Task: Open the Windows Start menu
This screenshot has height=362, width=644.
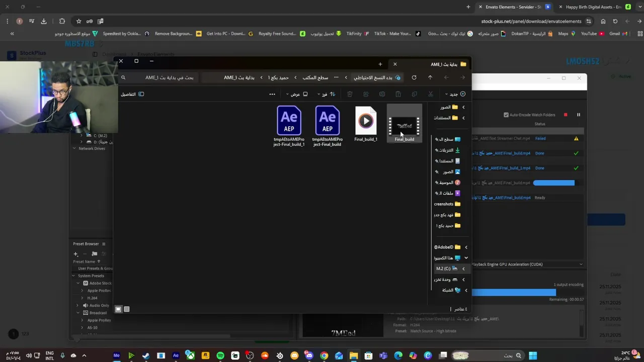Action: (x=533, y=355)
